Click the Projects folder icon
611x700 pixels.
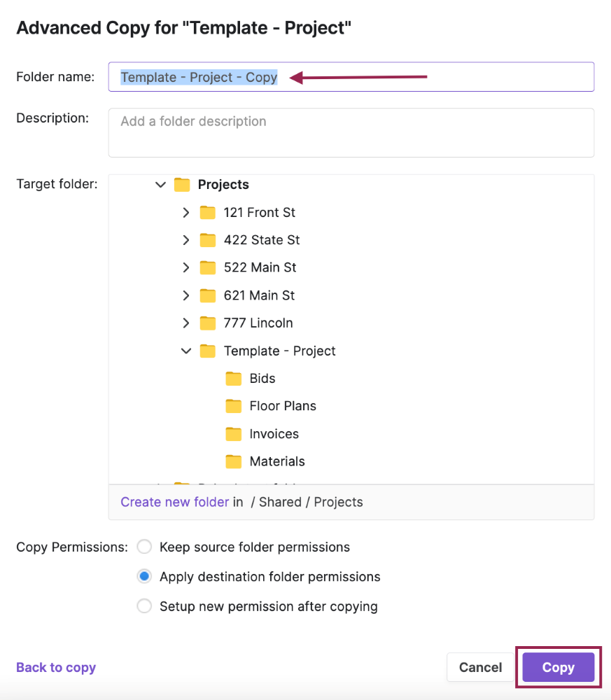(x=182, y=184)
